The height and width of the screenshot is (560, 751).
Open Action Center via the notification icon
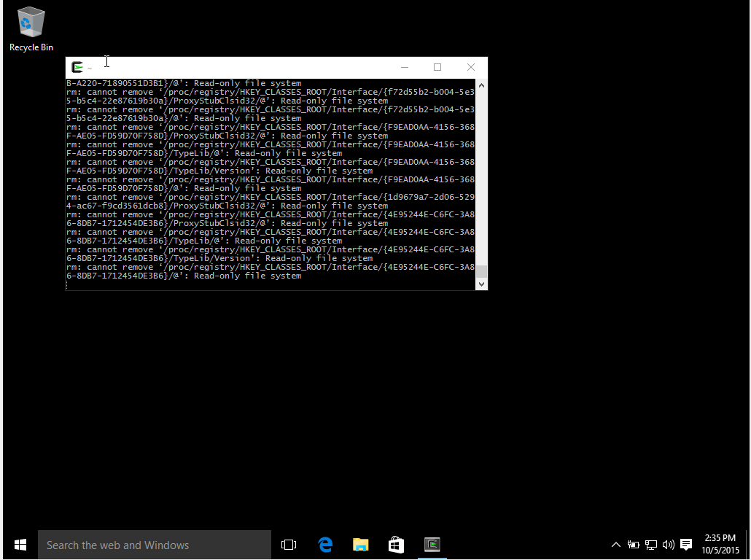click(x=685, y=545)
